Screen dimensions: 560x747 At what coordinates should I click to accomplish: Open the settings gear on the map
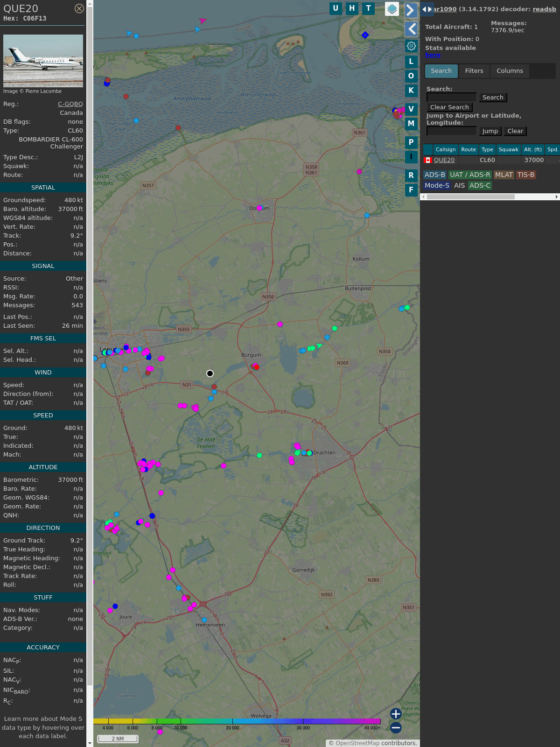click(411, 46)
